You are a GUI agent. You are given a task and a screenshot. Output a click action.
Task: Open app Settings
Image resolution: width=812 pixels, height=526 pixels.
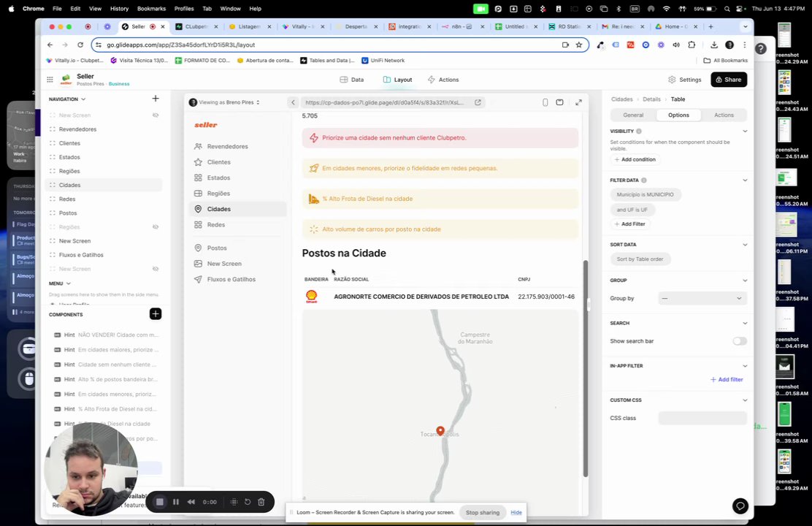685,80
